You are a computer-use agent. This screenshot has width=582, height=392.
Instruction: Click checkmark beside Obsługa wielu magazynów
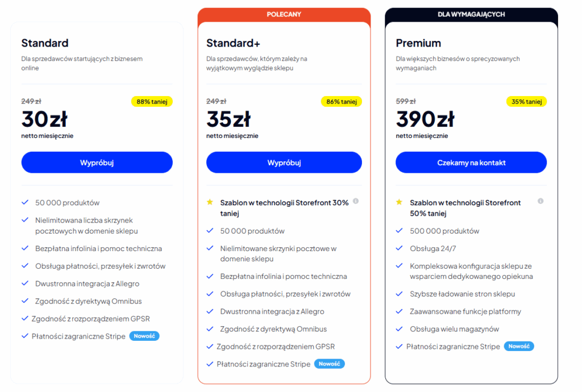[399, 329]
